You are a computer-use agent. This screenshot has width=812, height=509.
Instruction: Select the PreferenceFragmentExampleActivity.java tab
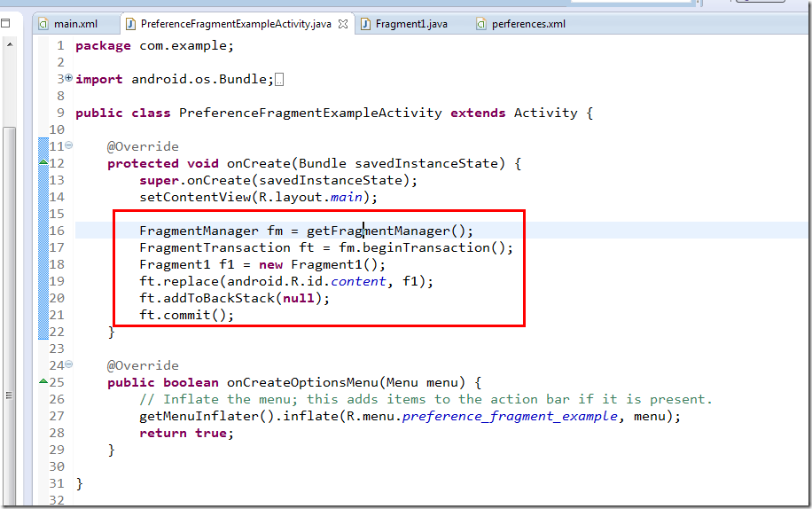pos(236,24)
